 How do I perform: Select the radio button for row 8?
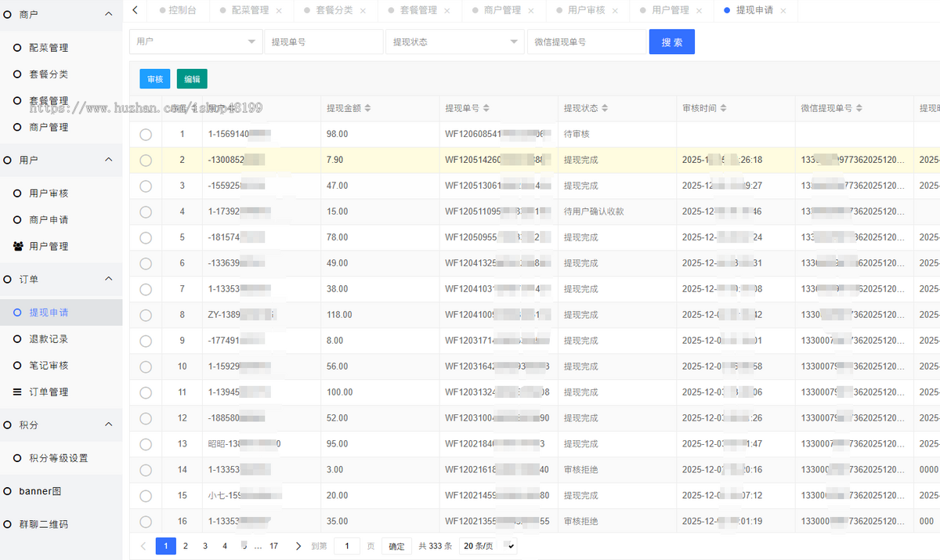[146, 315]
